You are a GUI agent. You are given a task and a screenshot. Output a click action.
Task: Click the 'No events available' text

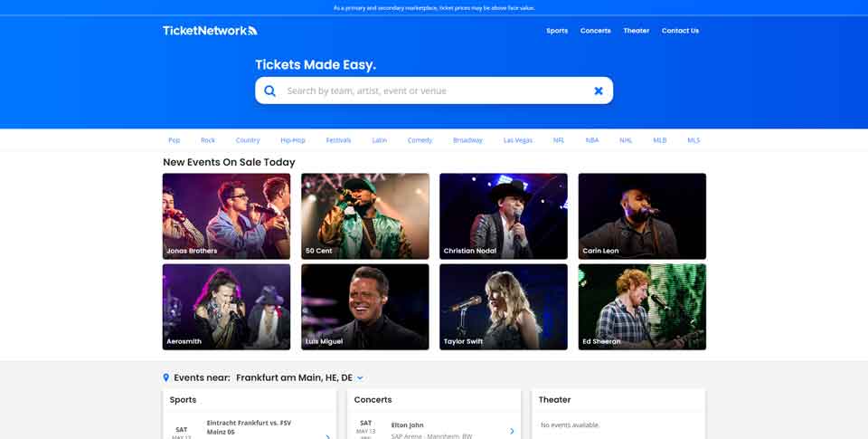tap(570, 425)
